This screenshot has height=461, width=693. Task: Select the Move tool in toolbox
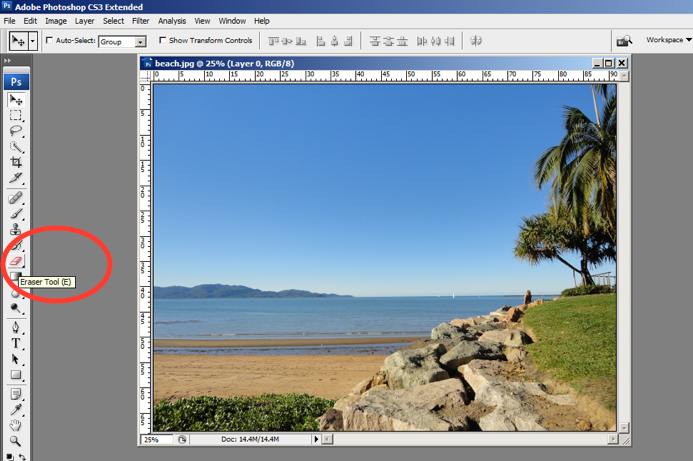[16, 100]
